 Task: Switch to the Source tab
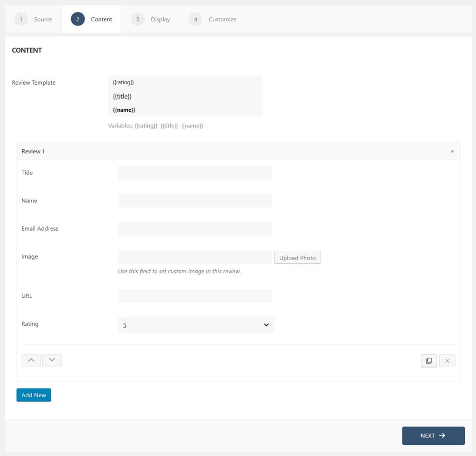[43, 19]
